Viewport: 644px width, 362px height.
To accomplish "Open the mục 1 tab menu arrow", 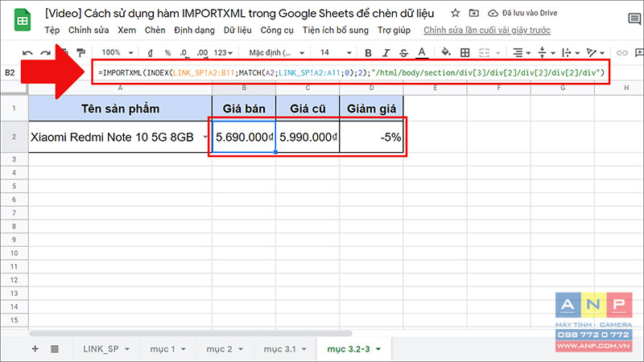I will pos(184,349).
